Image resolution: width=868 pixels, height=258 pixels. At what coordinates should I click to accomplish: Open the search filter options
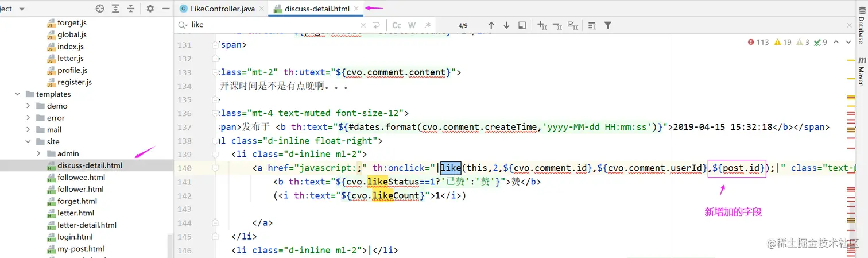[607, 25]
